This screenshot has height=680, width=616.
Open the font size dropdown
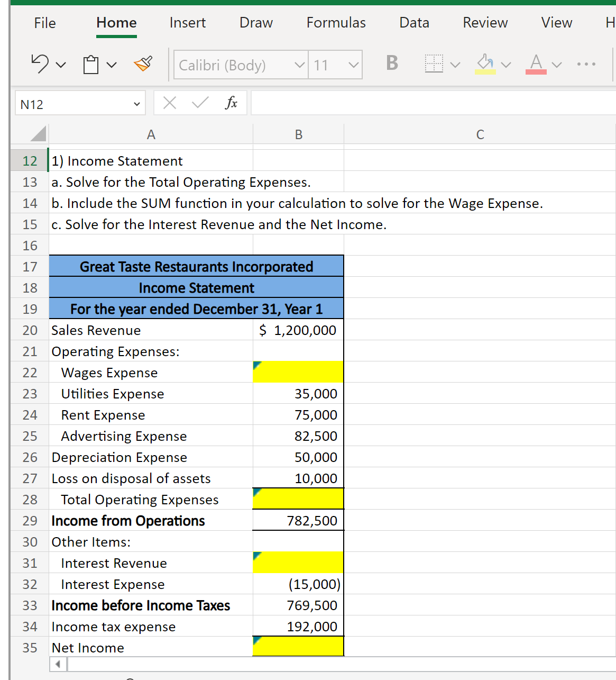click(x=353, y=65)
